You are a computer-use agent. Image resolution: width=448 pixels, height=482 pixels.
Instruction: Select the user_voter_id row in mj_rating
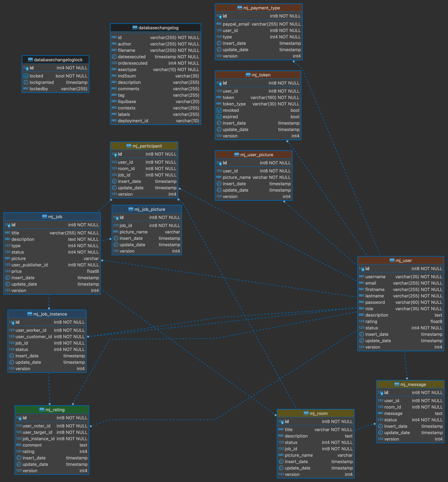coord(52,426)
